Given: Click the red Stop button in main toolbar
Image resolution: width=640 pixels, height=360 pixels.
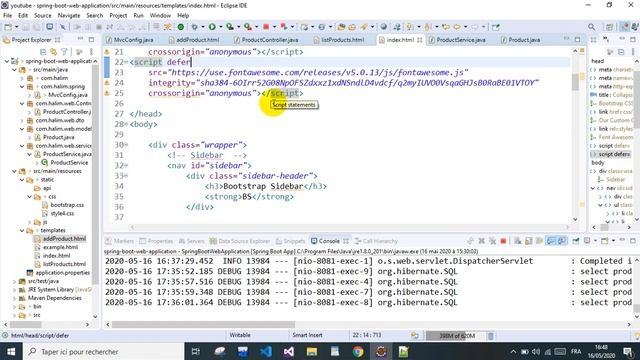Looking at the screenshot, I should 266,27.
